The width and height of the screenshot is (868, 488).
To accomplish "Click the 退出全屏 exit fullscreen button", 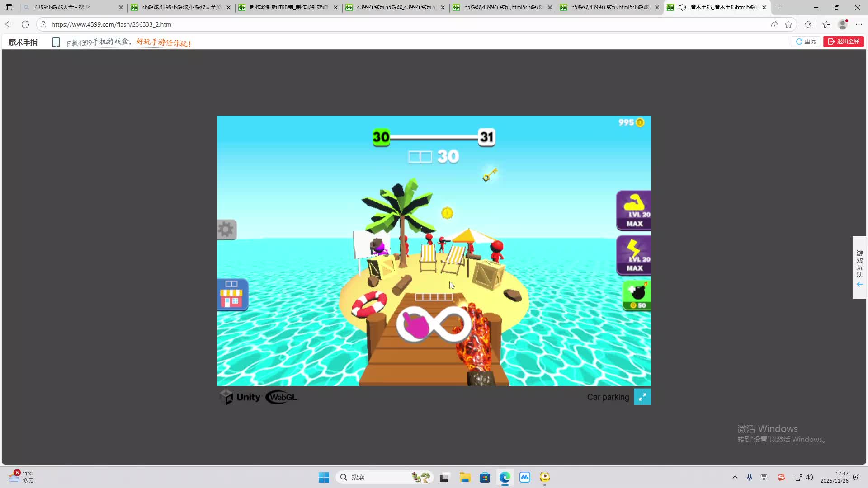I will [843, 42].
